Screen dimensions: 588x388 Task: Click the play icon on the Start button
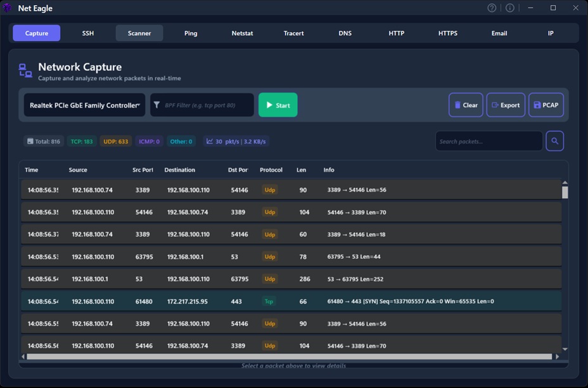269,105
